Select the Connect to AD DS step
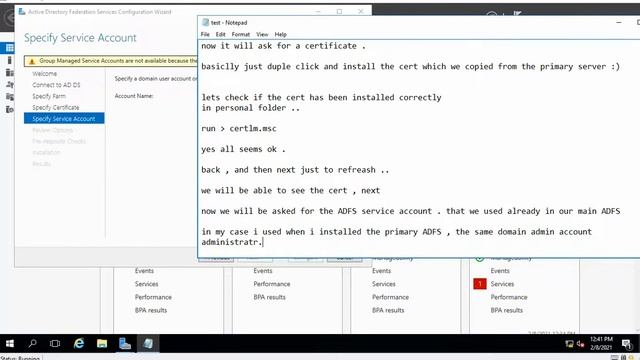 click(56, 85)
